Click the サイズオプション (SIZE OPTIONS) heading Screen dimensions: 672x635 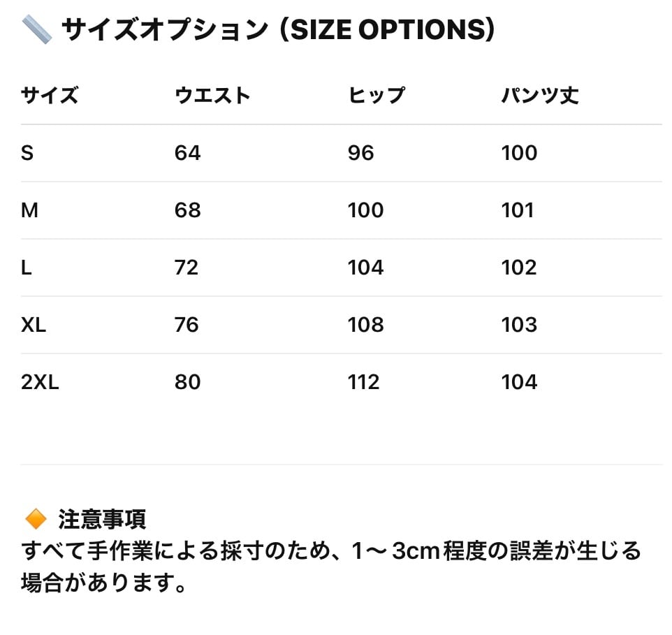[x=278, y=30]
